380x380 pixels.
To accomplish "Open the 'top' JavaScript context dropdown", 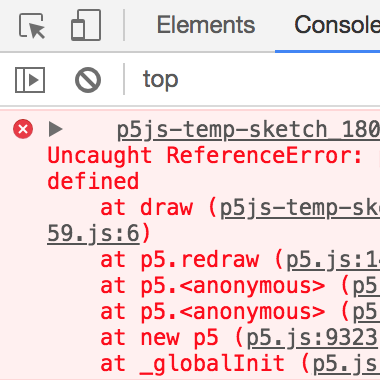I will pyautogui.click(x=161, y=80).
